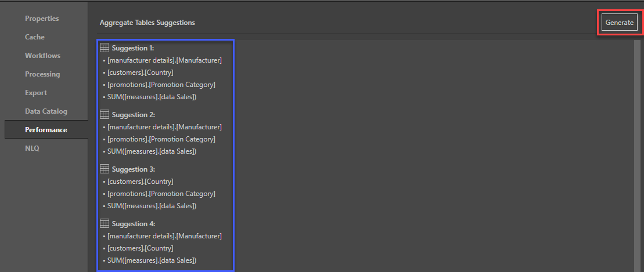
Task: Select the Manufacturer entry in Suggestion 1
Action: 164,60
